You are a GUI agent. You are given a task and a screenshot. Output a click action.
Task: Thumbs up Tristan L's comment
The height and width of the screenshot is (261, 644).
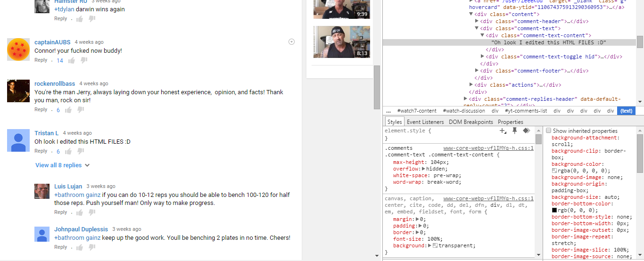tap(68, 151)
